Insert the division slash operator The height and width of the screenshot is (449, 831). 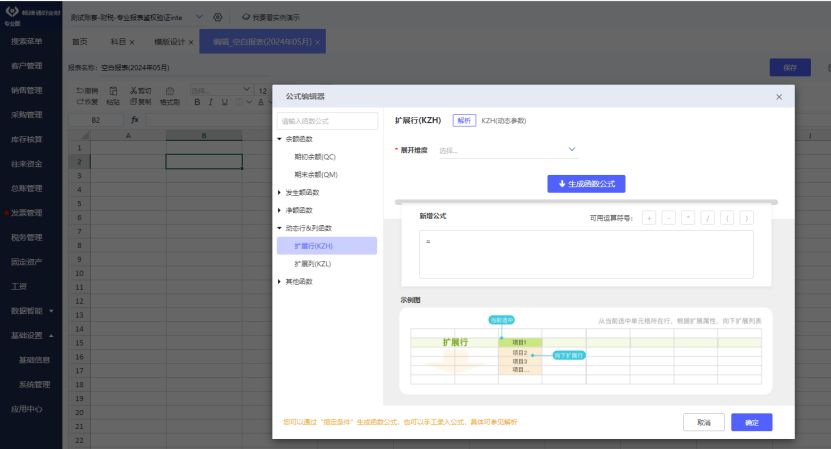pyautogui.click(x=707, y=218)
